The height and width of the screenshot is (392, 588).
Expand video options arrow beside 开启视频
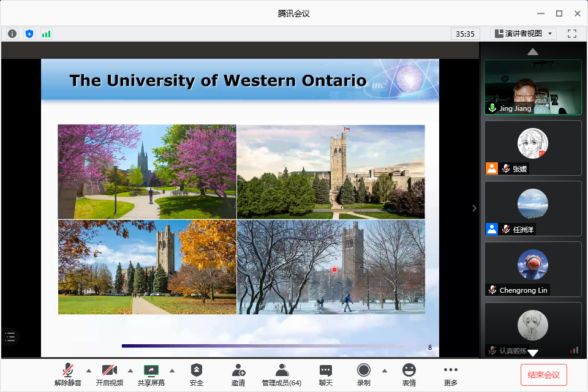[x=130, y=371]
